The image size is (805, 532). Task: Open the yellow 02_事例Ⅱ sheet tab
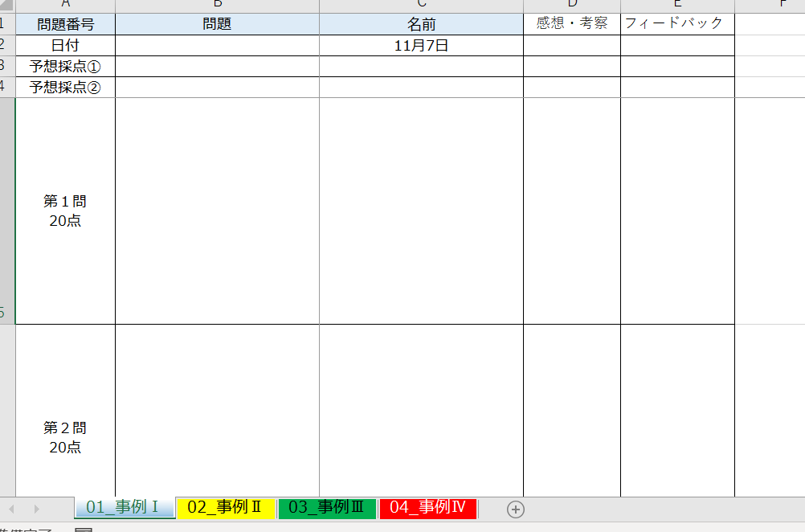point(226,508)
